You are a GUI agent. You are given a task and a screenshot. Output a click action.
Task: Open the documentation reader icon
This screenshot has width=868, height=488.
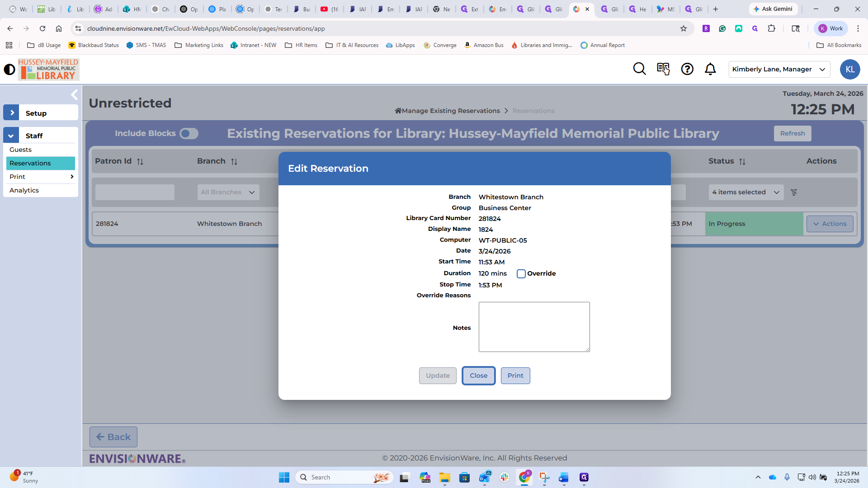point(663,69)
